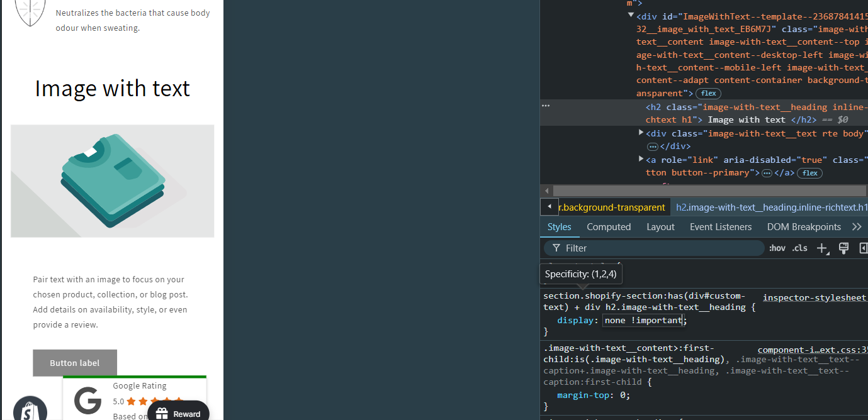Click the new style rule plus icon
This screenshot has width=868, height=420.
pyautogui.click(x=822, y=248)
